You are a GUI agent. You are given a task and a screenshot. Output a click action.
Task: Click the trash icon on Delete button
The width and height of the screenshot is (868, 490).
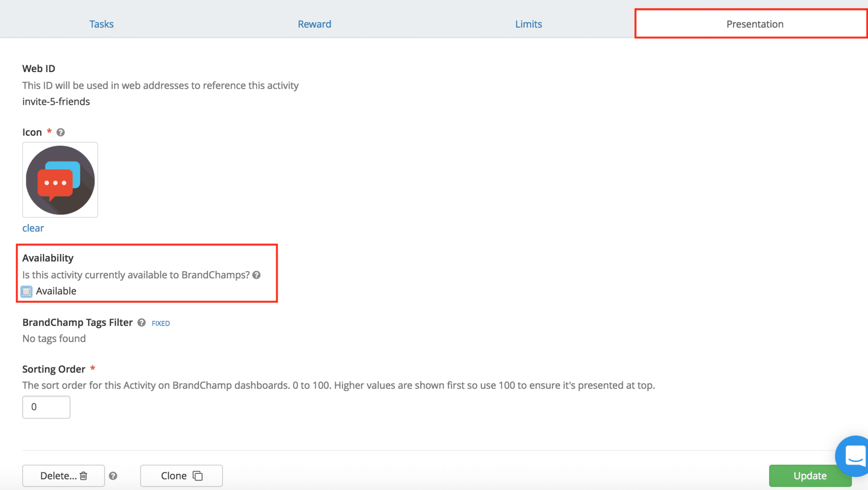pyautogui.click(x=83, y=476)
